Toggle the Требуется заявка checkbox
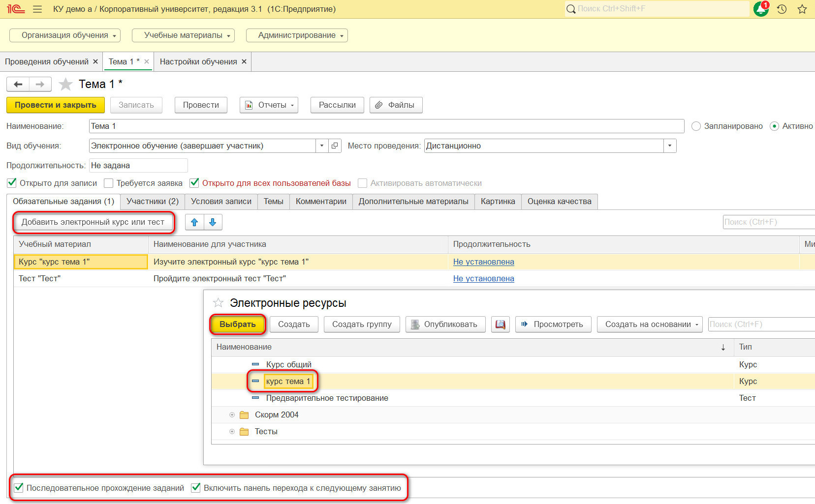Image resolution: width=815 pixels, height=504 pixels. (x=109, y=183)
